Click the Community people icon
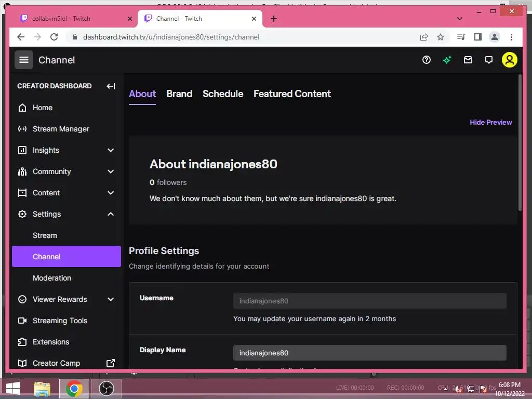Screen dimensions: 532x399 [x=22, y=171]
